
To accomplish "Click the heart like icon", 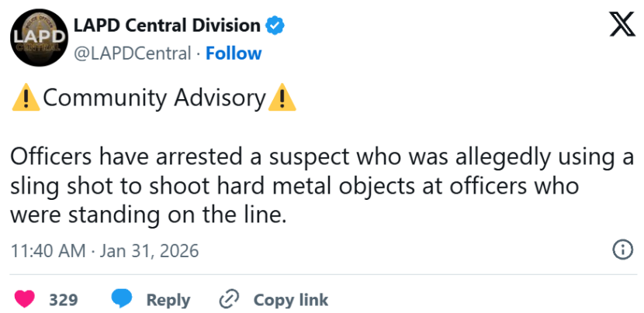I will point(25,300).
